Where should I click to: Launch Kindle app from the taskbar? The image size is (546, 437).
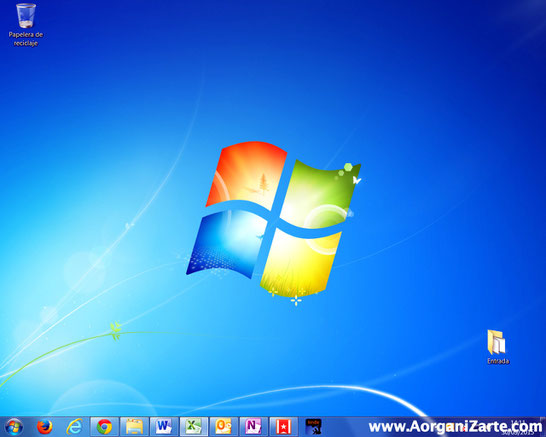(x=313, y=427)
